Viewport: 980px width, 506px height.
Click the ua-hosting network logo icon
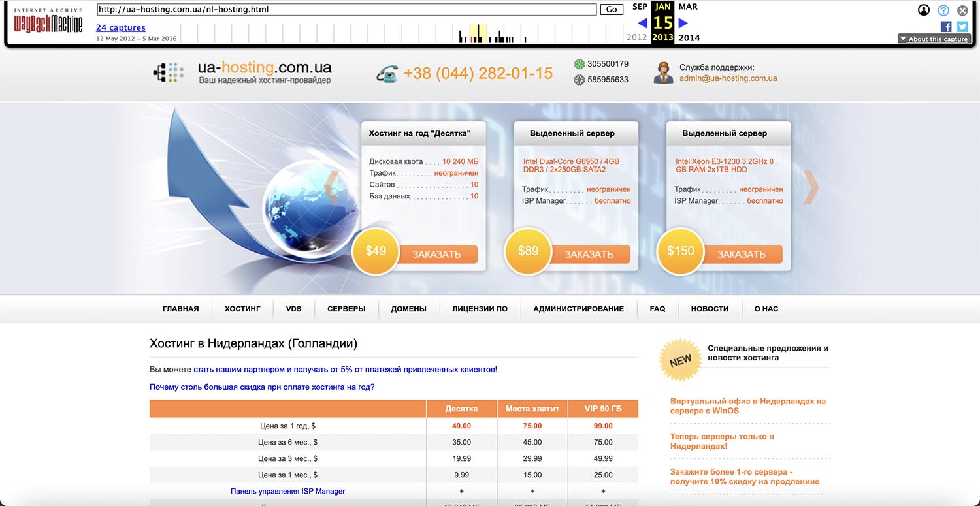pyautogui.click(x=169, y=72)
